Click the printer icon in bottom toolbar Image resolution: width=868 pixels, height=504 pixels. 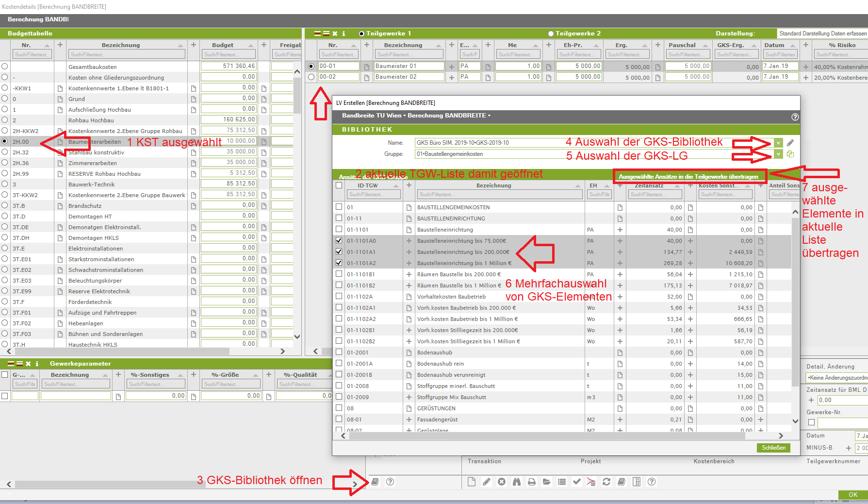(532, 482)
